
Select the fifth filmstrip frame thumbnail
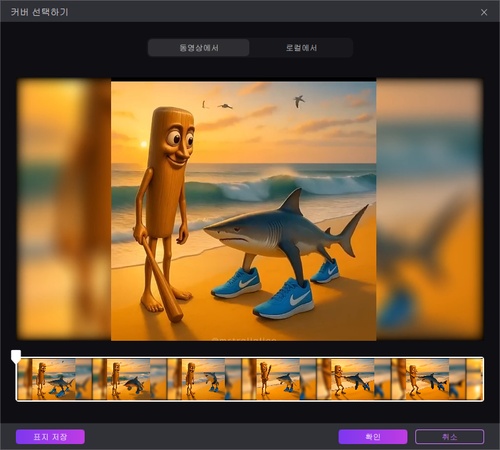(x=354, y=379)
